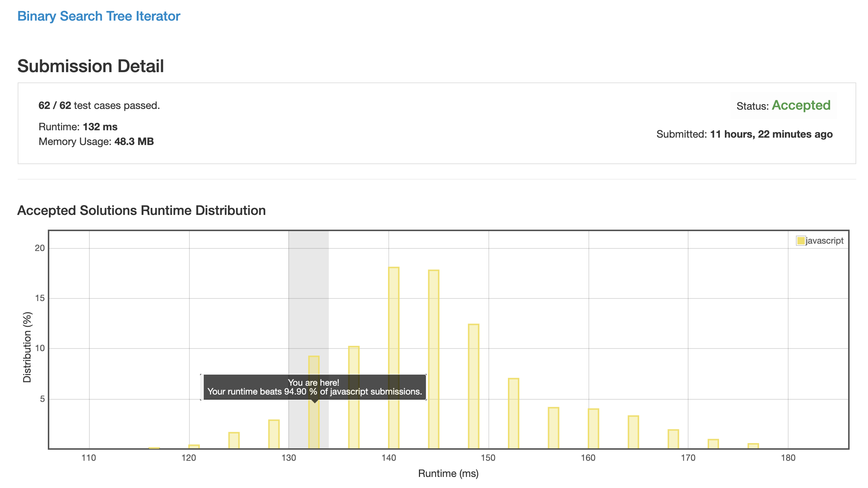Click the '132 ms' runtime value
This screenshot has width=868, height=488.
click(100, 127)
